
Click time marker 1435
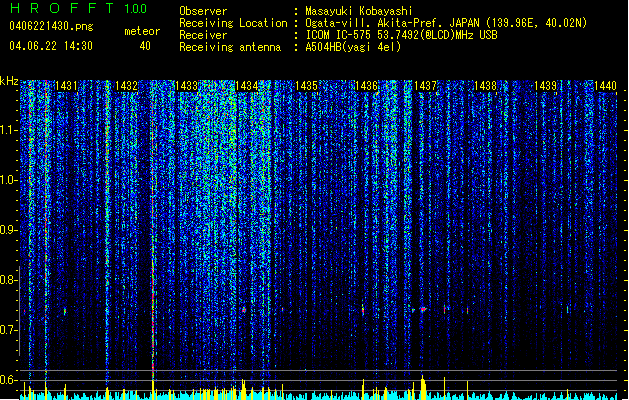[x=306, y=86]
